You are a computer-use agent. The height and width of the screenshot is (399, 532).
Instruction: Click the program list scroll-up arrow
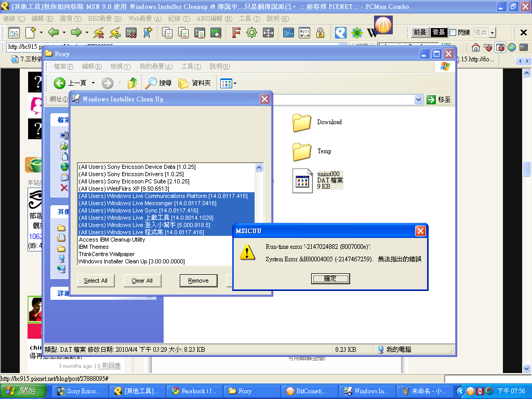click(259, 168)
